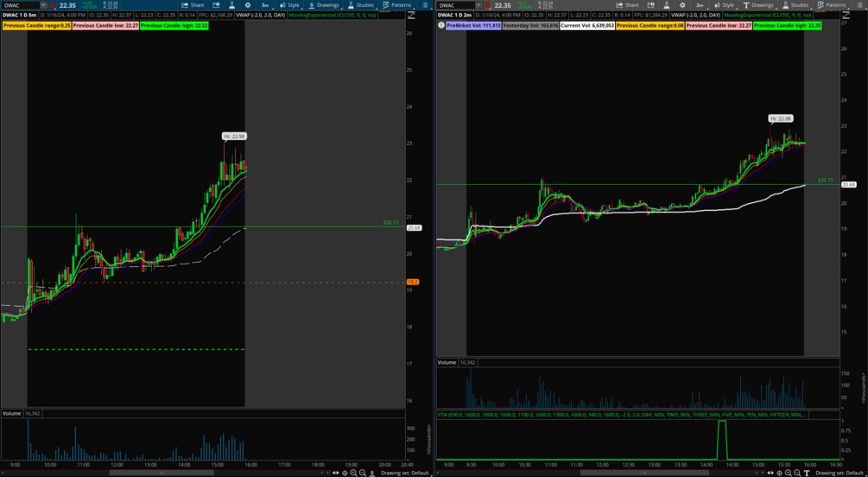868x477 pixels.
Task: Click the chart alert icon beside Share in right chart
Action: click(651, 5)
